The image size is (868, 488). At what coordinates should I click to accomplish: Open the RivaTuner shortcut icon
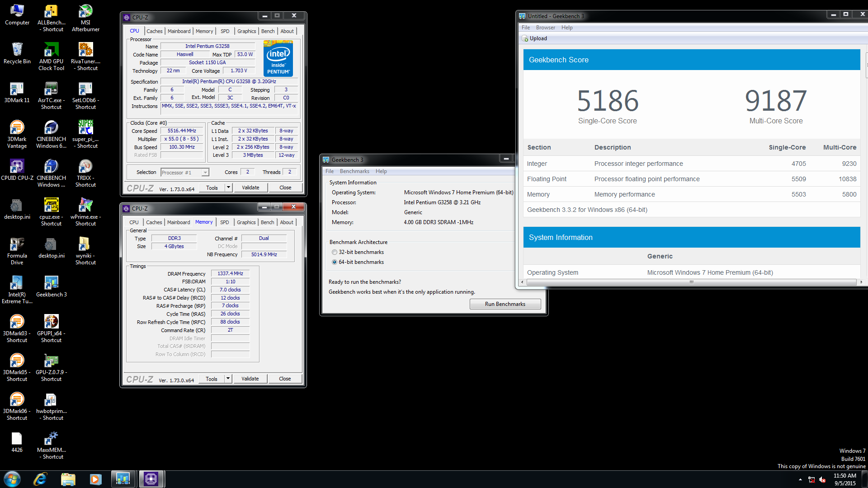coord(85,57)
